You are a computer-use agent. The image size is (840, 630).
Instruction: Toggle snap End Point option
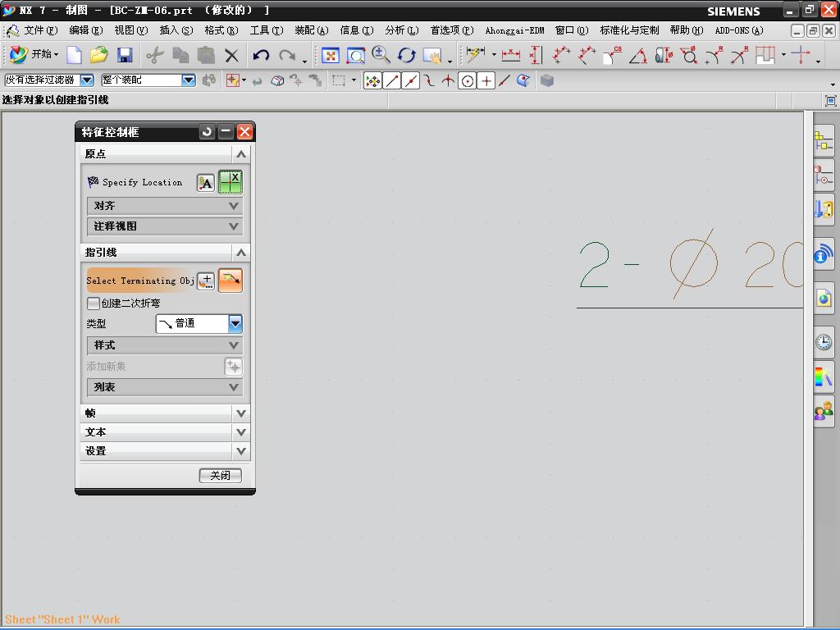click(392, 81)
